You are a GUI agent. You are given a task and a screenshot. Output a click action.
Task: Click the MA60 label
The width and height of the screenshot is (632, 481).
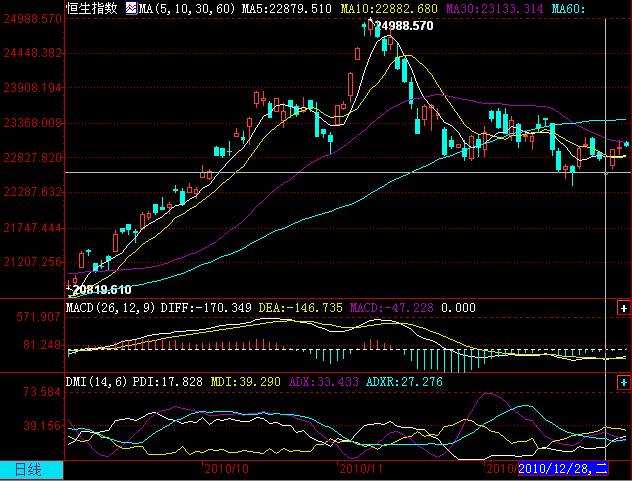[x=568, y=8]
